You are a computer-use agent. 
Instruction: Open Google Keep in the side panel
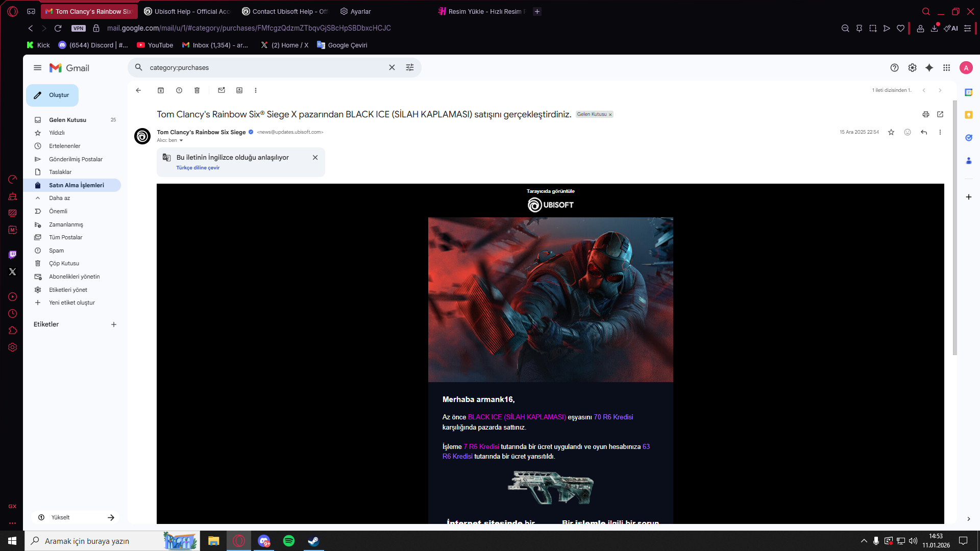click(x=968, y=115)
